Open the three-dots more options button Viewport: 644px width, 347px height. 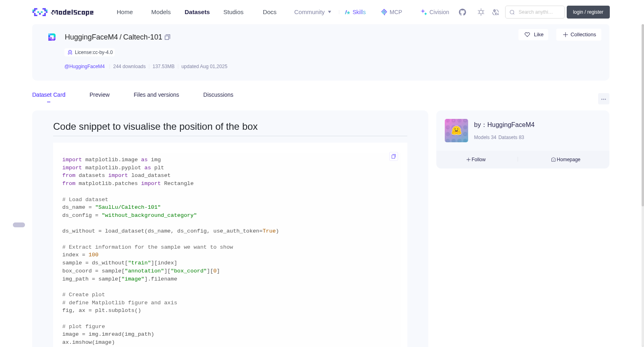tap(604, 99)
